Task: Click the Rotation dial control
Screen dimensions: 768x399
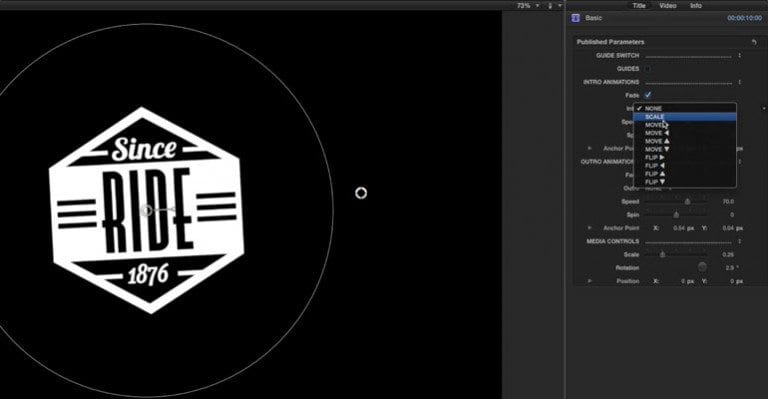Action: coord(702,267)
